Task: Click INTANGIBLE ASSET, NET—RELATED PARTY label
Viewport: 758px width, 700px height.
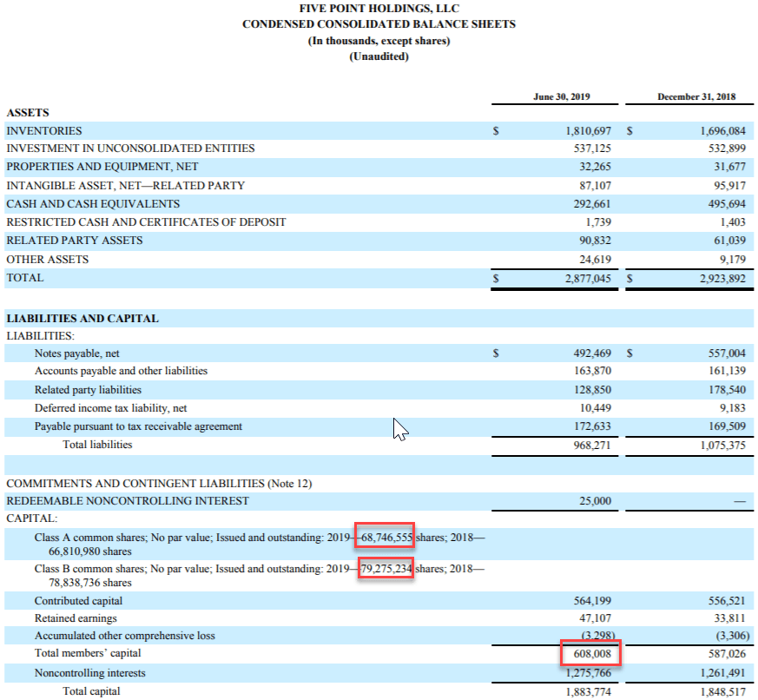Action: coord(126,186)
